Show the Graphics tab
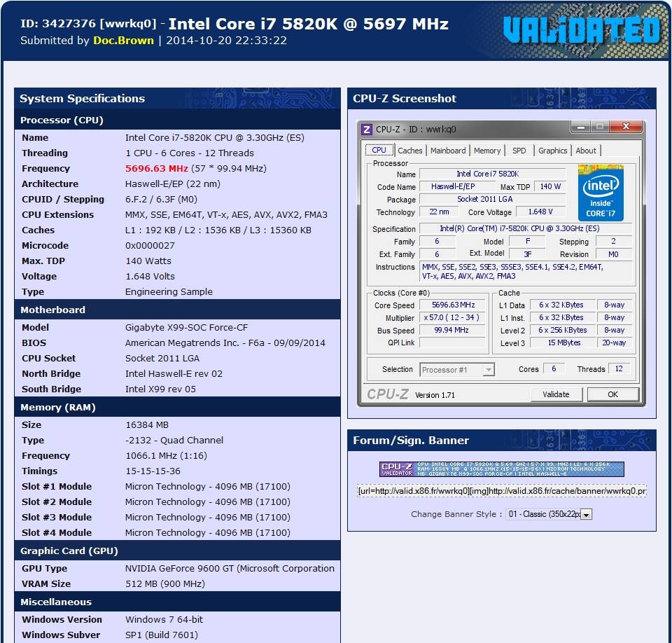This screenshot has width=672, height=643. (552, 151)
